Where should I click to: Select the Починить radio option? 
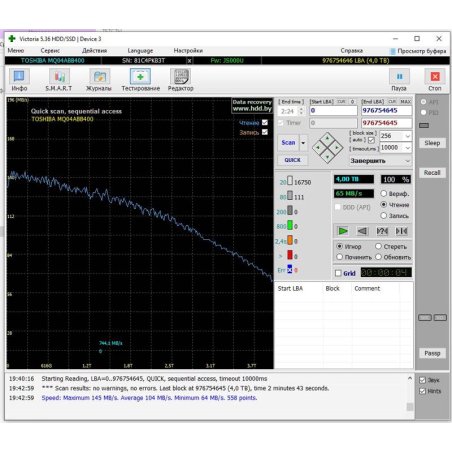coord(339,257)
